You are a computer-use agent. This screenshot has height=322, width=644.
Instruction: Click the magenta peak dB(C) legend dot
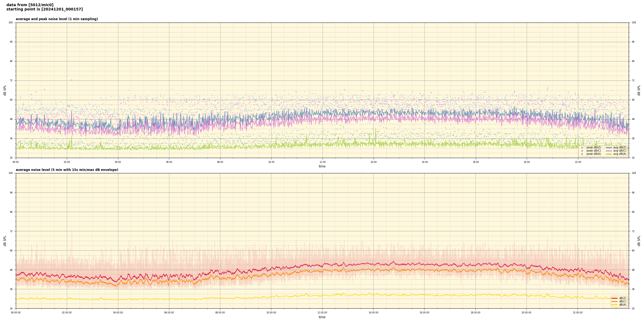coord(582,151)
